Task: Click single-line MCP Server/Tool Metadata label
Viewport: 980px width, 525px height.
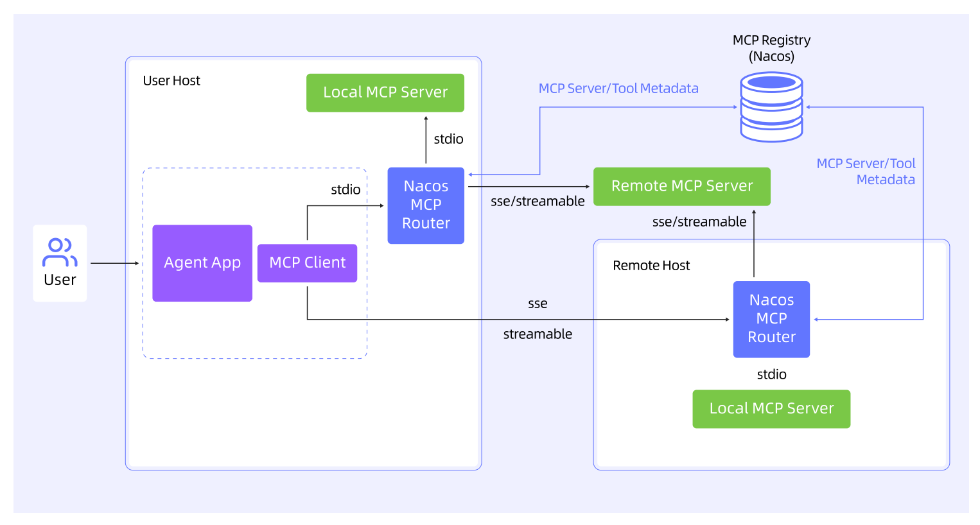Action: pos(618,89)
